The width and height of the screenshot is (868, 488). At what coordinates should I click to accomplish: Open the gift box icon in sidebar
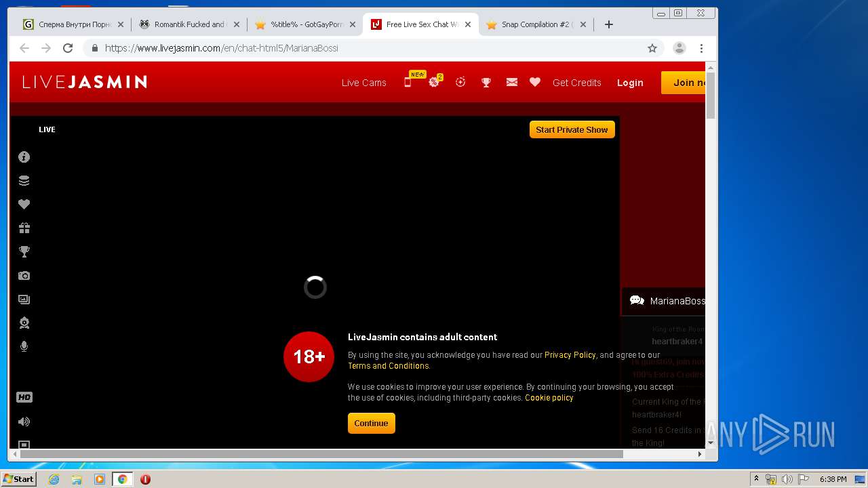(24, 228)
